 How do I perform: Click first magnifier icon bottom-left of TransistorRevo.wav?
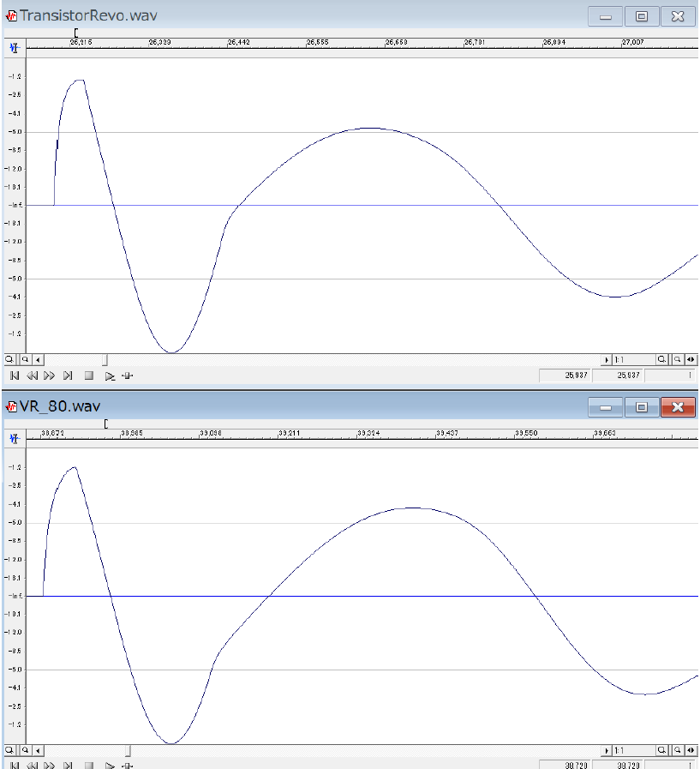pyautogui.click(x=9, y=360)
